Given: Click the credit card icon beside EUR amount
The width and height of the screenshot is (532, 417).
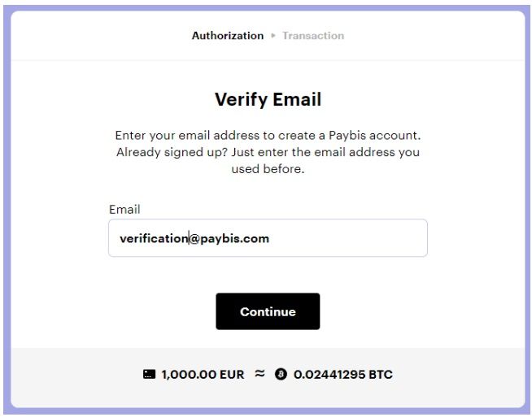Looking at the screenshot, I should [x=149, y=375].
